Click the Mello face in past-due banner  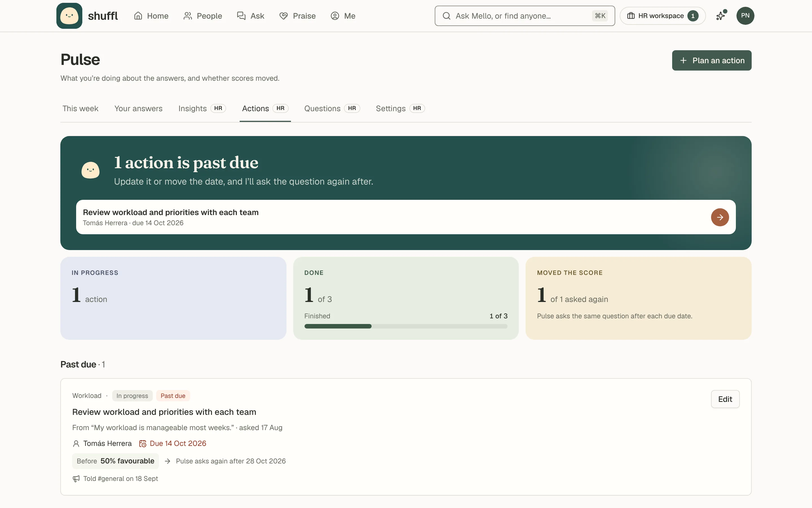coord(91,170)
